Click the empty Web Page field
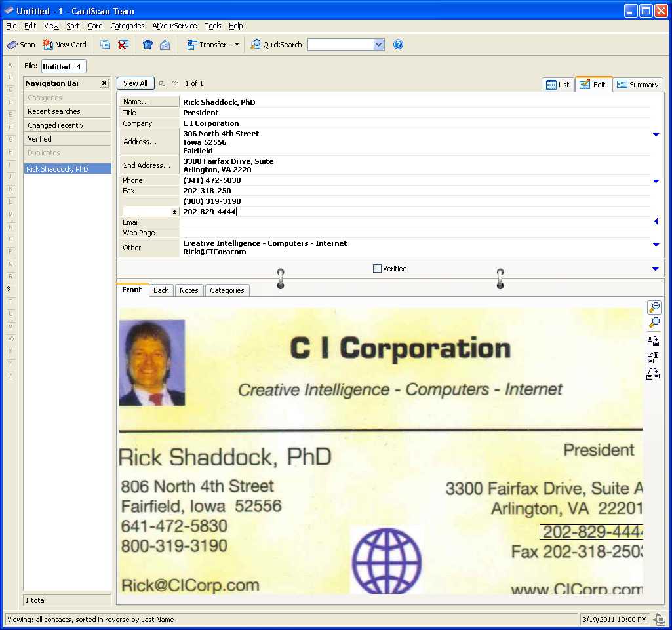 coord(415,233)
